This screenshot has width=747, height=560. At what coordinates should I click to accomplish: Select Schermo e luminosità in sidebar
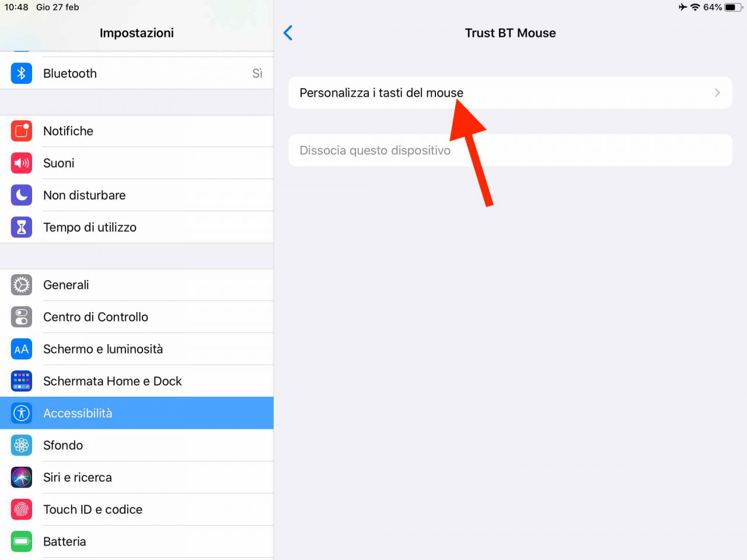[x=137, y=349]
